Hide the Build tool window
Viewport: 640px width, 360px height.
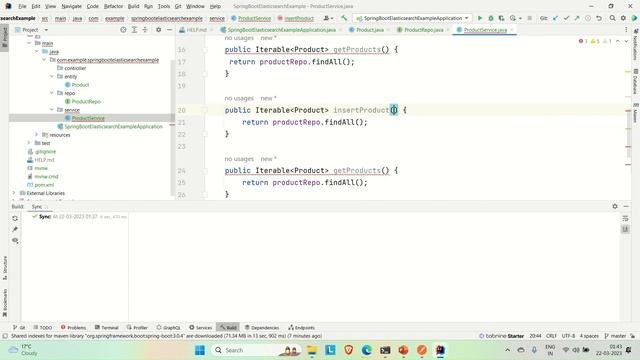click(x=626, y=207)
